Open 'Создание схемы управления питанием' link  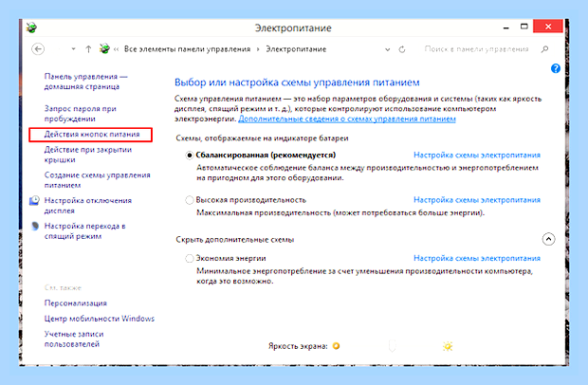pos(97,180)
